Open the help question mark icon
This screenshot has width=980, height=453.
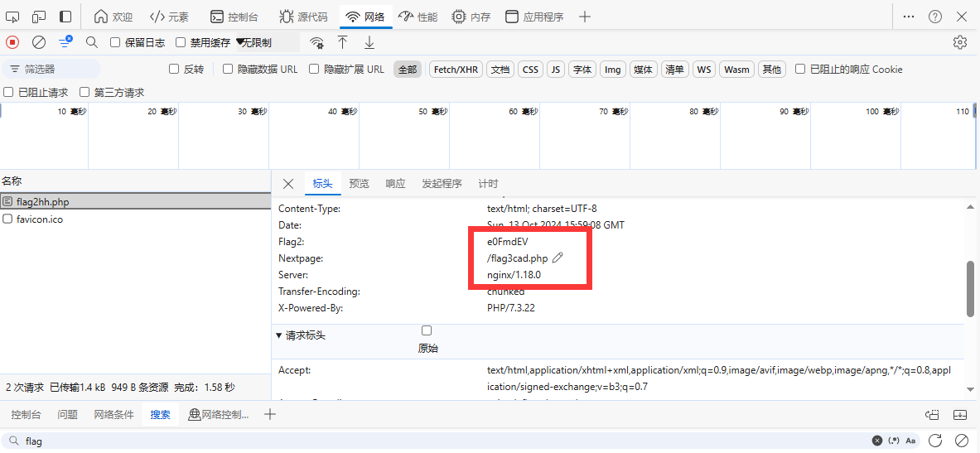click(935, 17)
